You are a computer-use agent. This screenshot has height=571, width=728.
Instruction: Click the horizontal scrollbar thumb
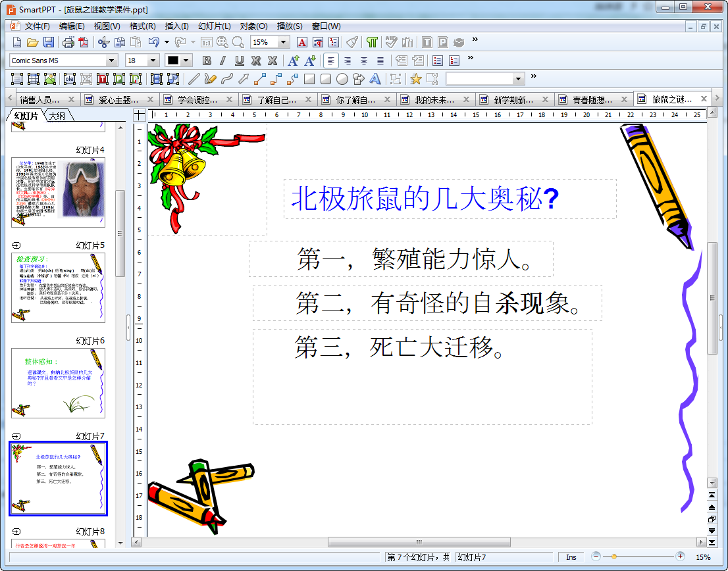point(419,542)
